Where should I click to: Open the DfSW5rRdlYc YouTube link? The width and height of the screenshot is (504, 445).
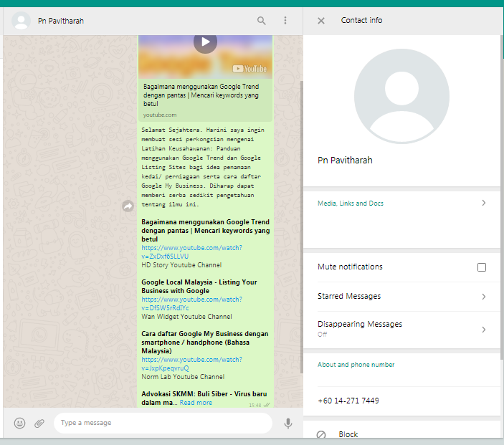pyautogui.click(x=191, y=304)
